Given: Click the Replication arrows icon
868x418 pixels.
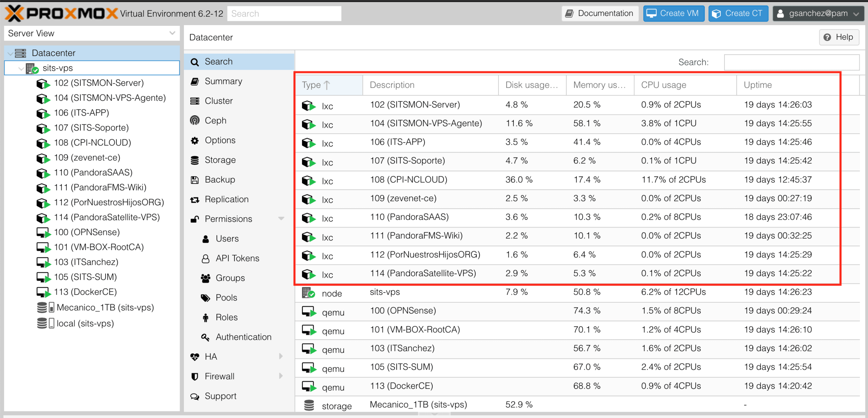Looking at the screenshot, I should [x=195, y=200].
